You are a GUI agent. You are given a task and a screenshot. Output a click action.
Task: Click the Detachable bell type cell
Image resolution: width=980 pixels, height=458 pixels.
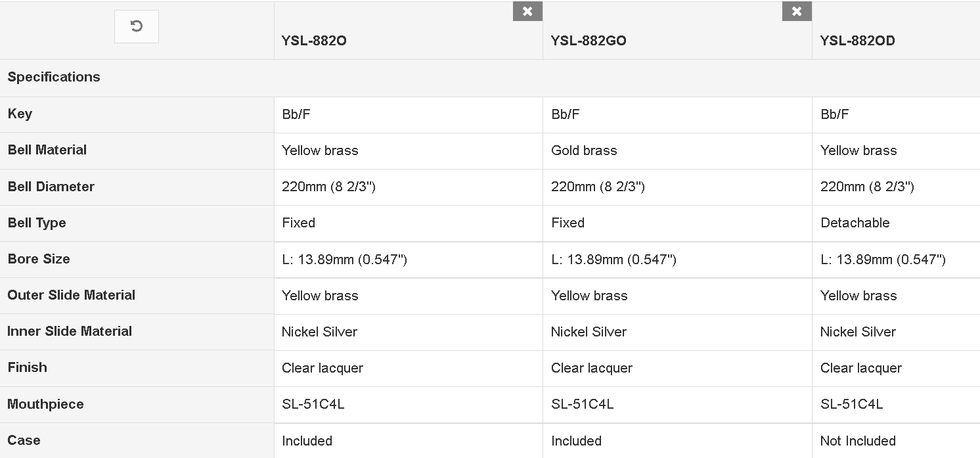point(896,223)
